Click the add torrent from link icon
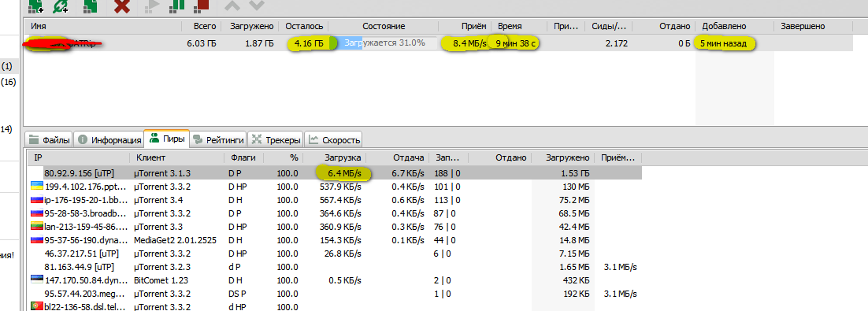This screenshot has width=868, height=311. 61,6
